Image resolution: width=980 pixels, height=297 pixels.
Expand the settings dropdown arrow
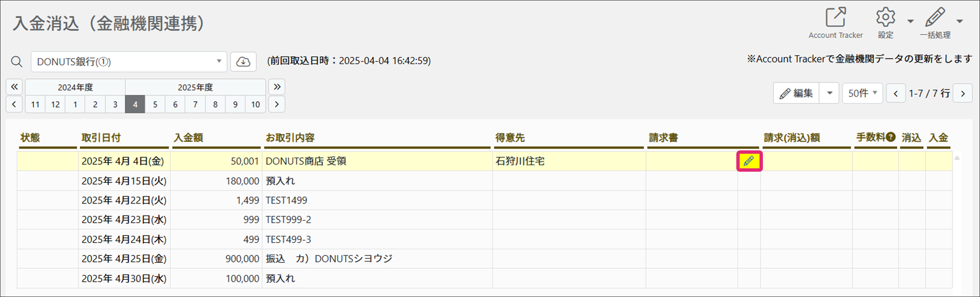click(910, 21)
